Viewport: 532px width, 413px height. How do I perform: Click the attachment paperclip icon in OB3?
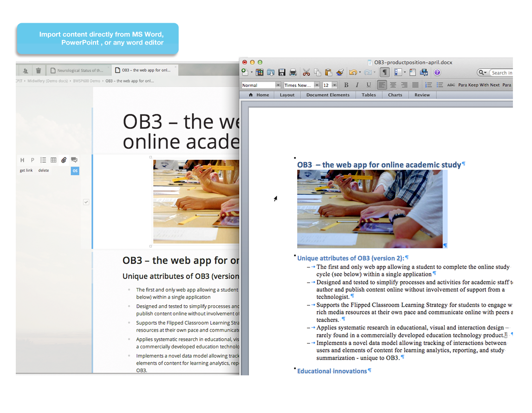(64, 160)
